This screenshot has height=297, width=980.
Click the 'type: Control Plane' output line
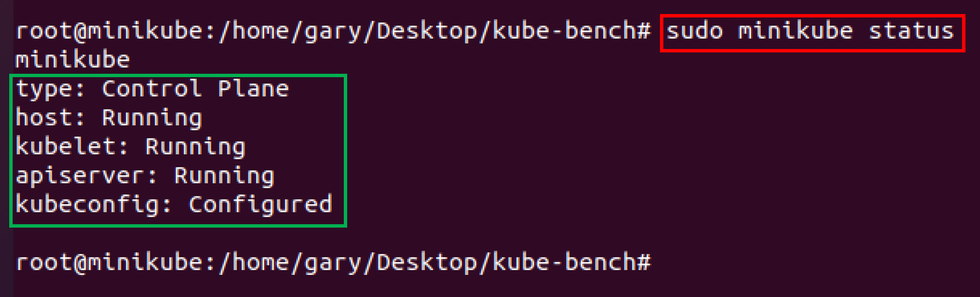pos(152,89)
